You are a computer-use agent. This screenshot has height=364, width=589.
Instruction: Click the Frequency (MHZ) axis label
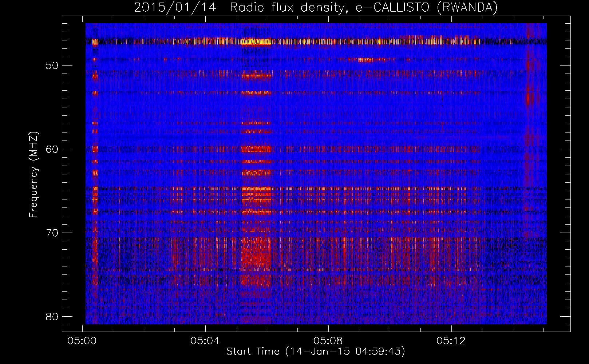click(x=33, y=175)
